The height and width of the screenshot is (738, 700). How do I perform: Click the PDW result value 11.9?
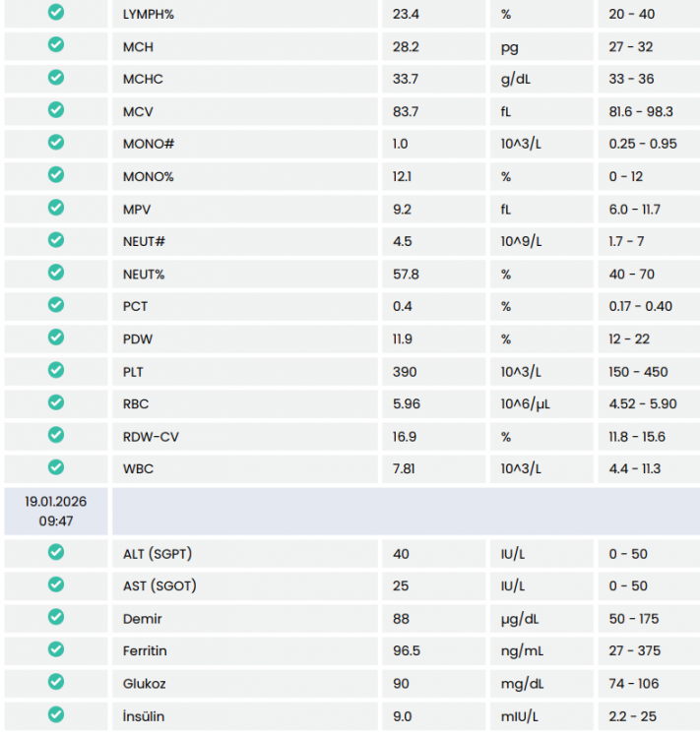pos(403,338)
